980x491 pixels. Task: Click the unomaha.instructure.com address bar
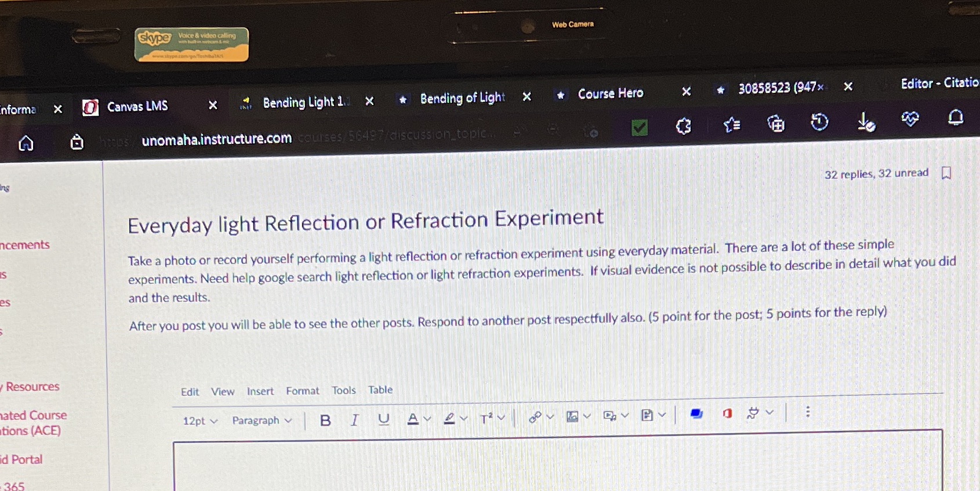(216, 139)
